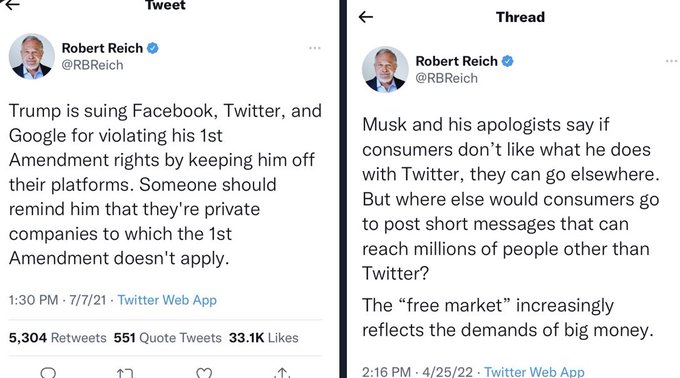Image resolution: width=680 pixels, height=378 pixels.
Task: Tap the share icon under left tweet
Action: coord(282,372)
